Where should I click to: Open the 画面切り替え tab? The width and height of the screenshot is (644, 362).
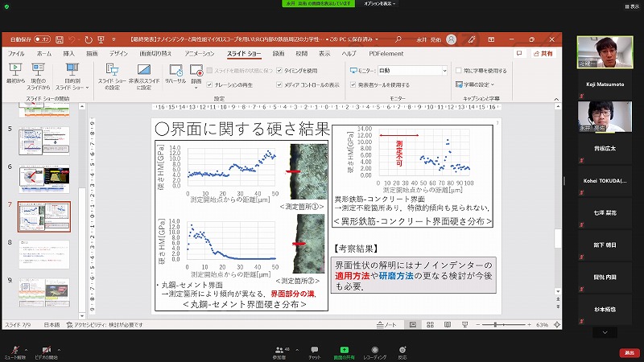click(155, 53)
